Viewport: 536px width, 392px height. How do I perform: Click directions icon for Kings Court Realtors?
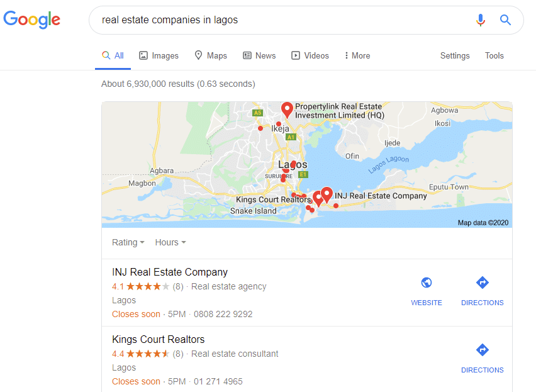483,350
